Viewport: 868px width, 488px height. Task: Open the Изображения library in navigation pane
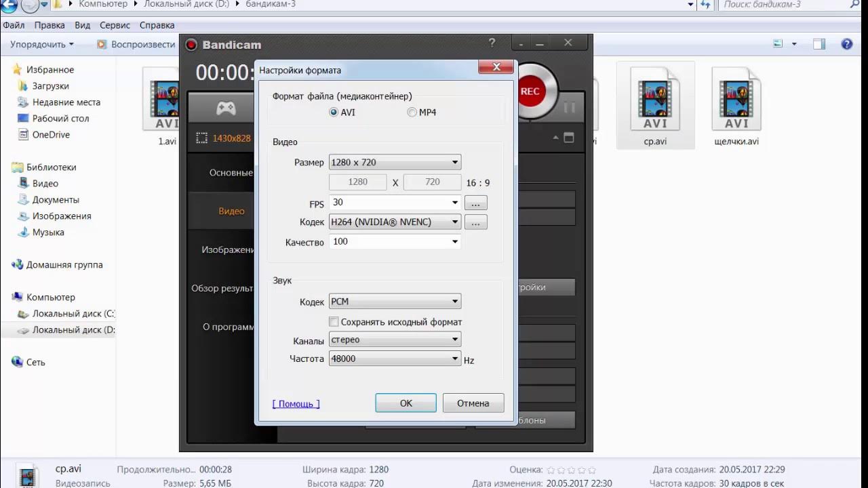[62, 216]
